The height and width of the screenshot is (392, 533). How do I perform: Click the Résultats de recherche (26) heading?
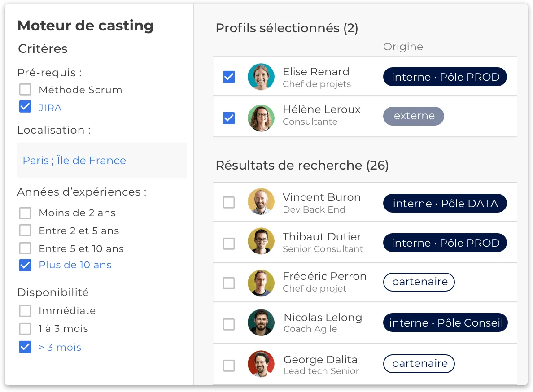pyautogui.click(x=302, y=166)
